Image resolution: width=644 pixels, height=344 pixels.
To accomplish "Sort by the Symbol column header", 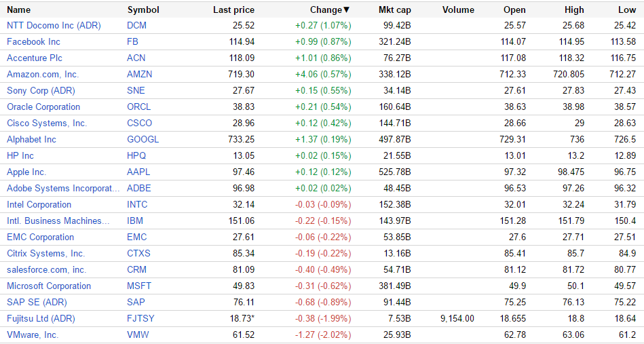I will pyautogui.click(x=143, y=9).
